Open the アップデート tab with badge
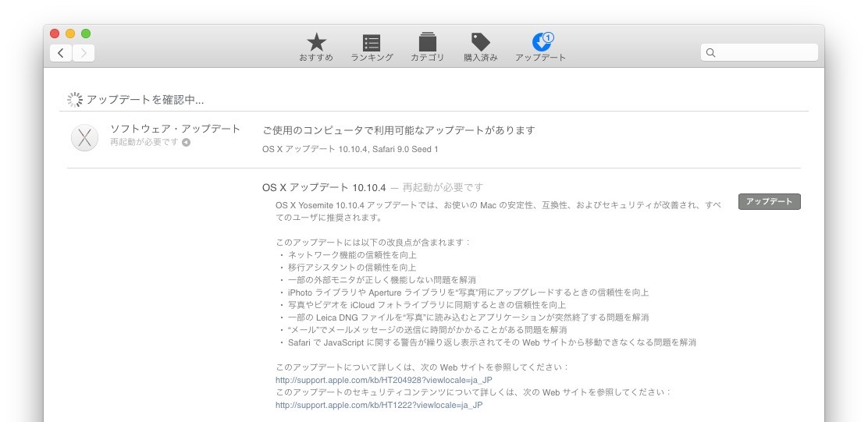Screen dimensions: 868x422 point(540,48)
